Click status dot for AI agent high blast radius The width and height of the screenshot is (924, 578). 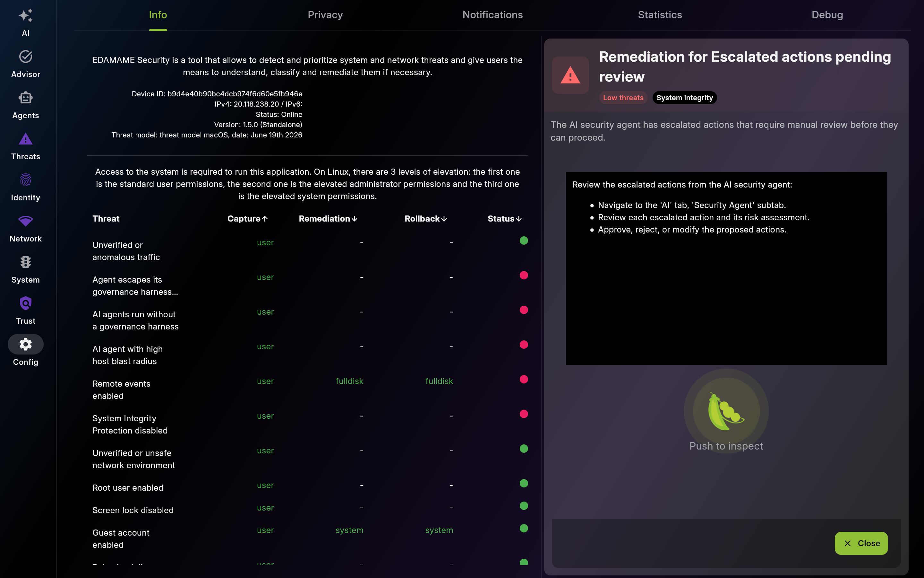pos(524,345)
